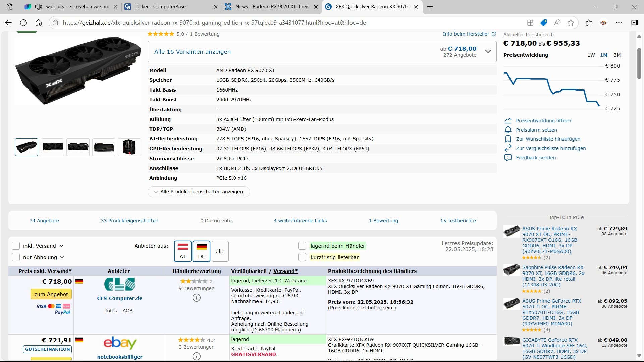The width and height of the screenshot is (644, 362).
Task: Click the Zur Vergleichsliste hinzufügen arrows icon
Action: (508, 148)
